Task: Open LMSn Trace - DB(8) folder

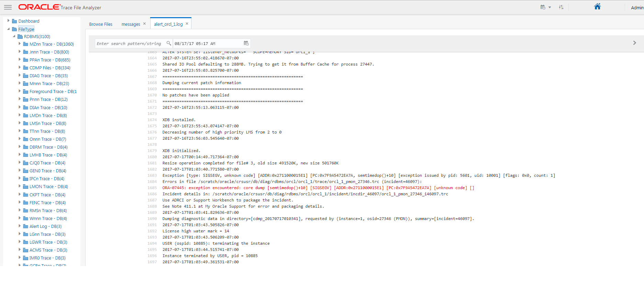Action: (x=48, y=123)
